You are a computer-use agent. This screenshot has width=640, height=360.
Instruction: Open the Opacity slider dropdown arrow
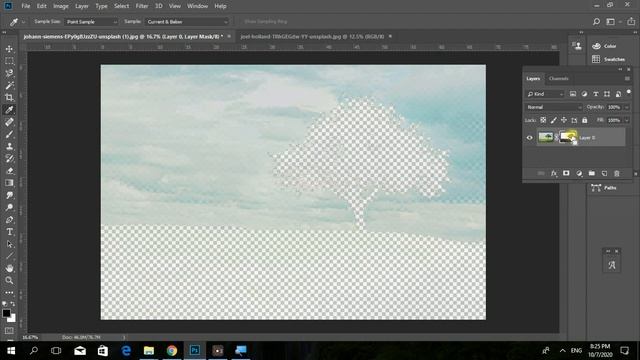coord(627,107)
